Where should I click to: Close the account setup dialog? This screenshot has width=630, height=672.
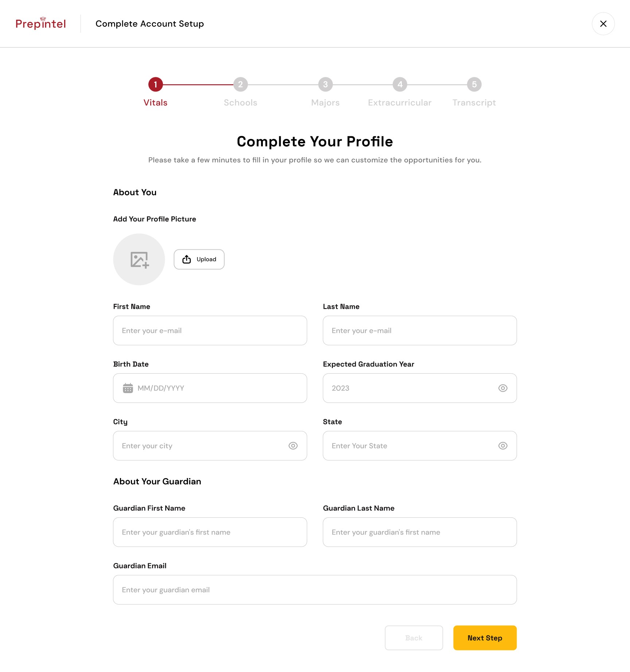603,24
